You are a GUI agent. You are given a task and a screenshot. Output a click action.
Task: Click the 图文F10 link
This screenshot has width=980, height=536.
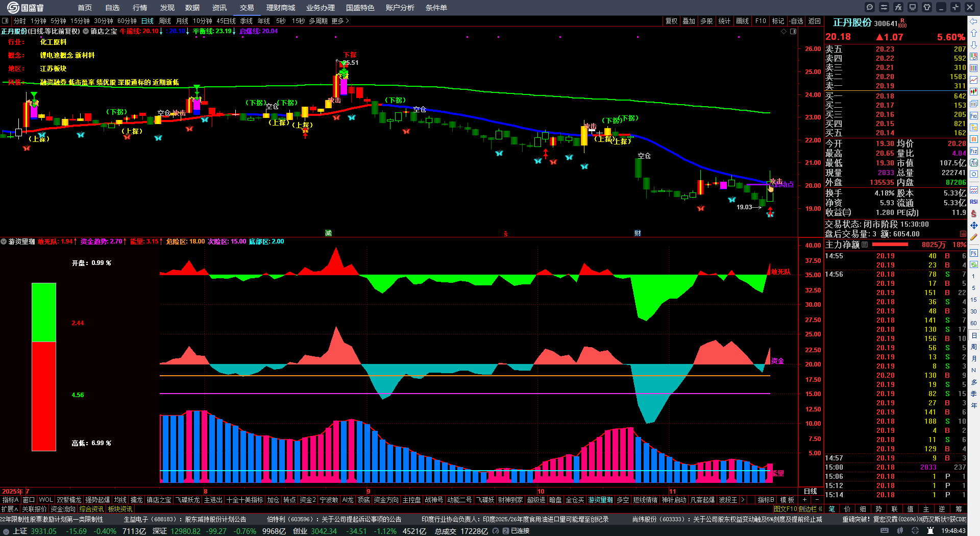(785, 509)
